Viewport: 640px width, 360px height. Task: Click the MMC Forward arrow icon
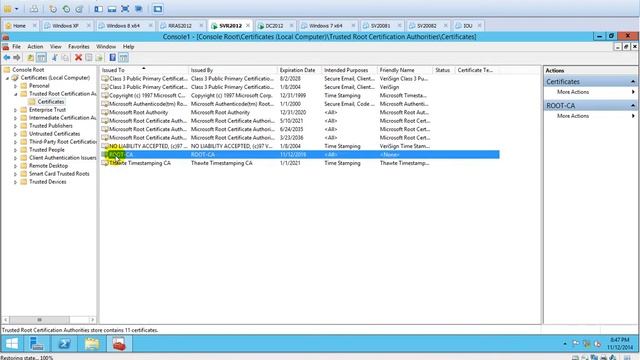[17, 58]
